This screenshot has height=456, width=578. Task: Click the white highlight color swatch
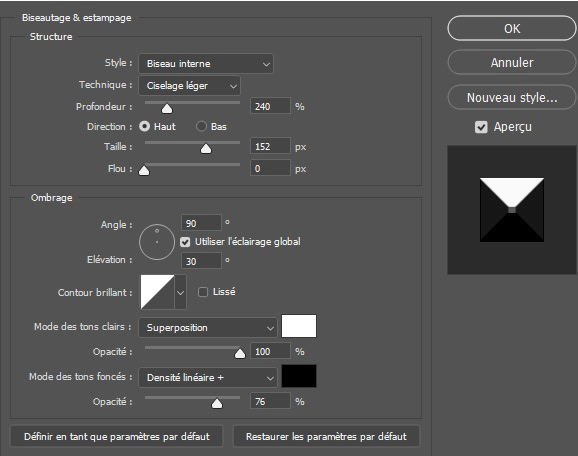[299, 326]
